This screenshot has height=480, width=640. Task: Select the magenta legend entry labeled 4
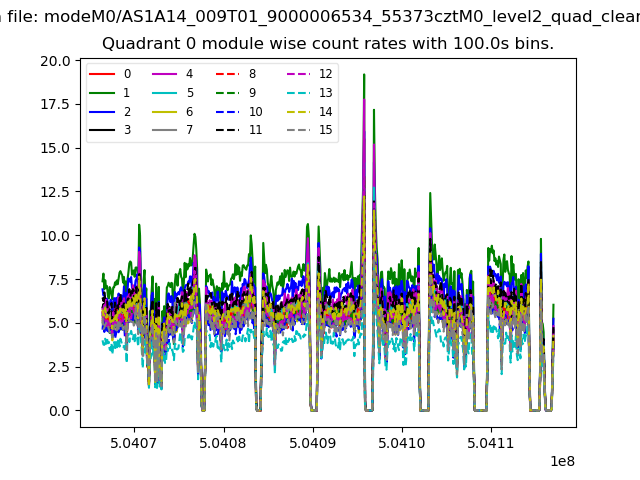[164, 74]
